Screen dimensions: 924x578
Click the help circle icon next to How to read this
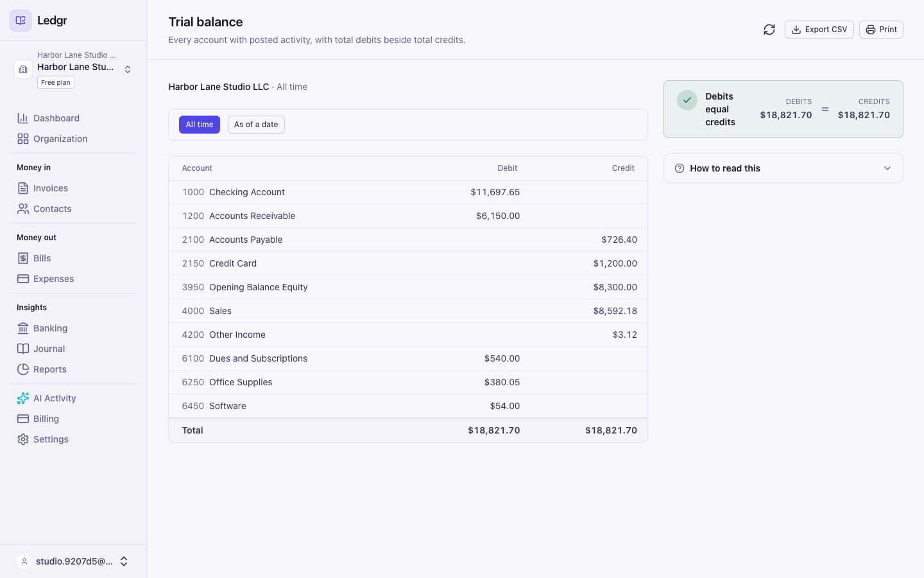coord(680,168)
